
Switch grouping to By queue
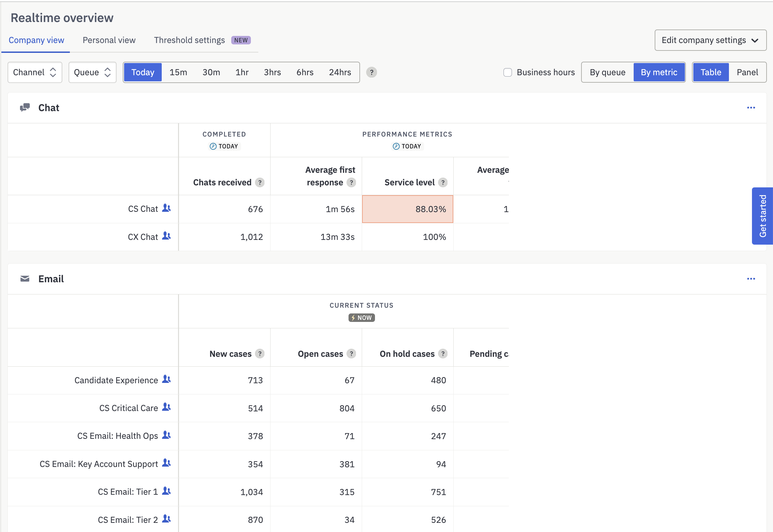tap(608, 72)
